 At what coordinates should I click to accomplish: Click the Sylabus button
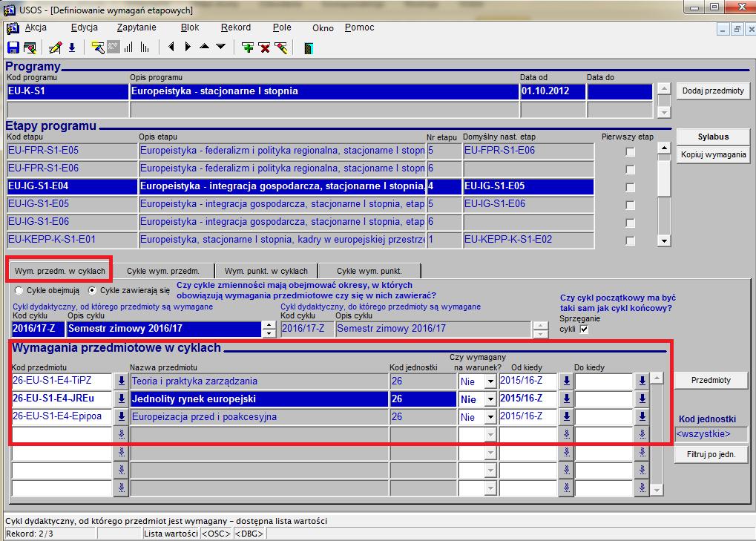click(x=713, y=137)
